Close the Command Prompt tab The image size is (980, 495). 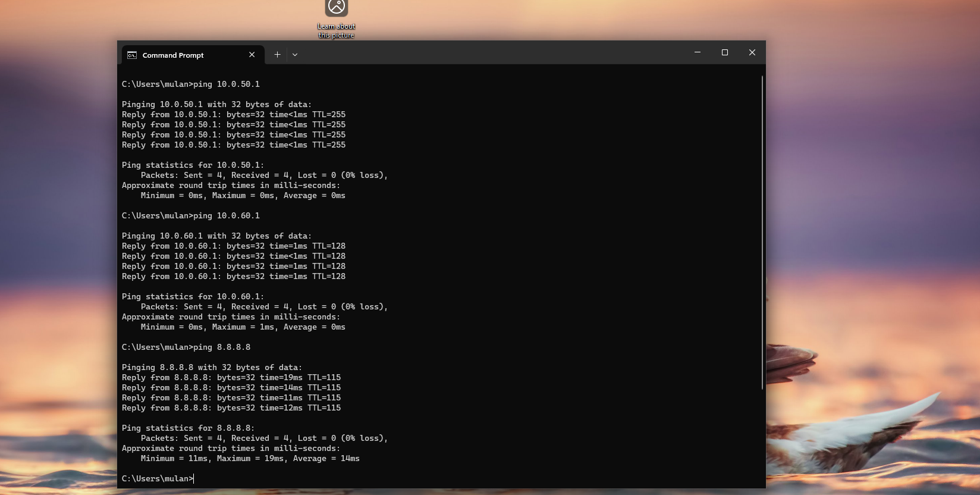click(x=252, y=55)
